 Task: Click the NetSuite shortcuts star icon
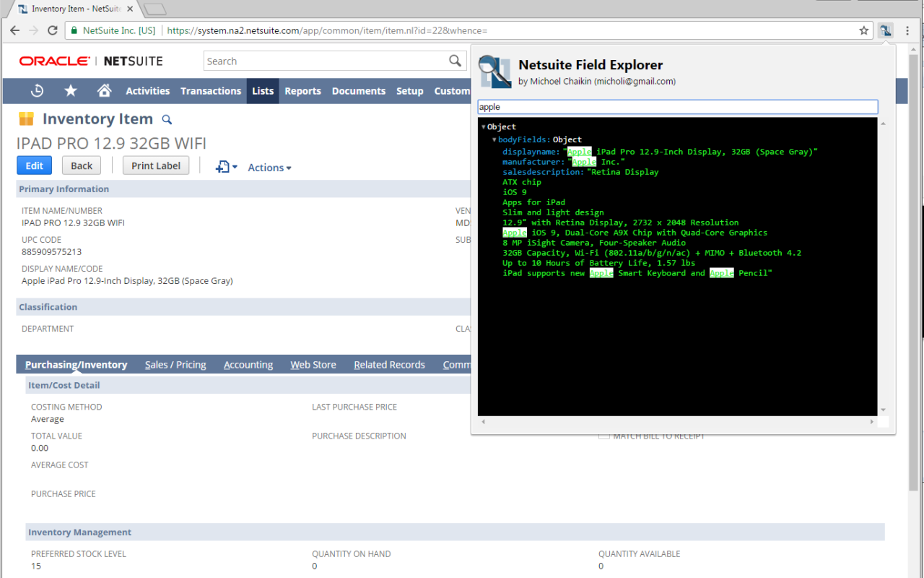[70, 90]
